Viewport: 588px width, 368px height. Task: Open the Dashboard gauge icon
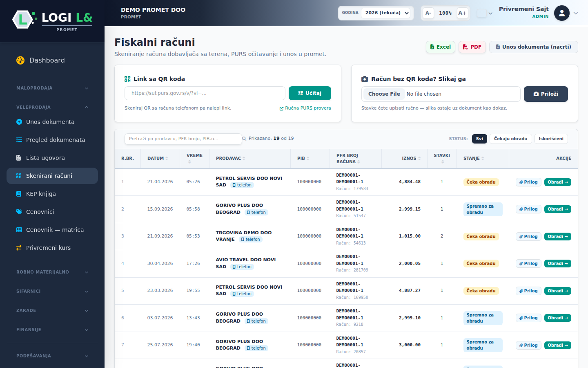[20, 60]
